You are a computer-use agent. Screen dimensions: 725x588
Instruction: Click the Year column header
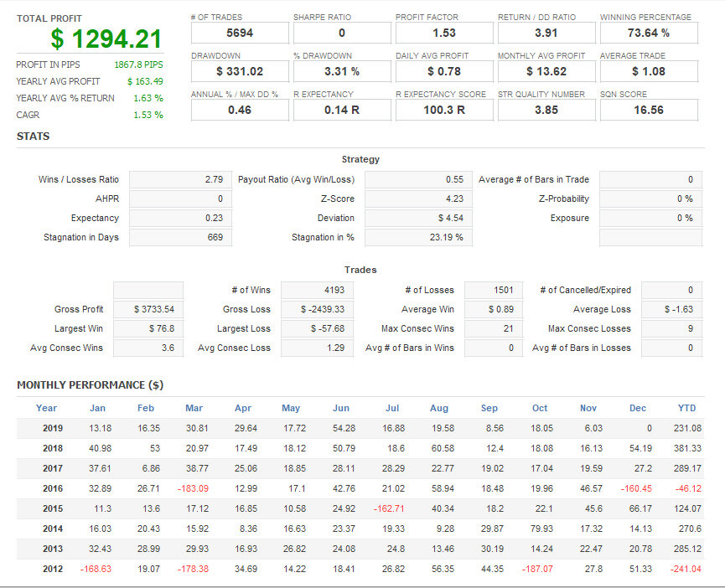(x=46, y=408)
